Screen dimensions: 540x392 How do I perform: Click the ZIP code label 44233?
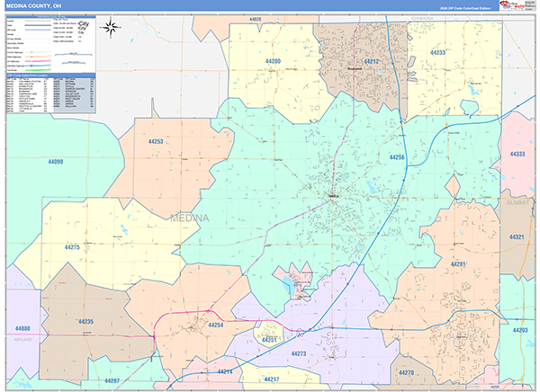437,53
